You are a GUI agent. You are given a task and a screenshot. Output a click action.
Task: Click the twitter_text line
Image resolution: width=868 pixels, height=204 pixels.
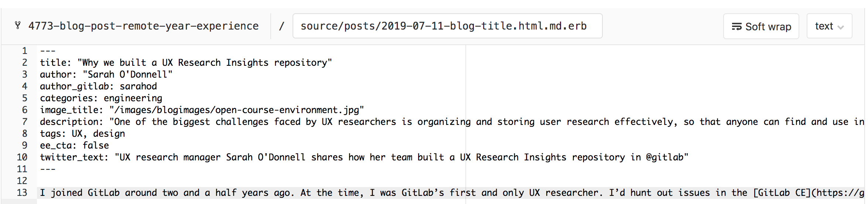[364, 157]
